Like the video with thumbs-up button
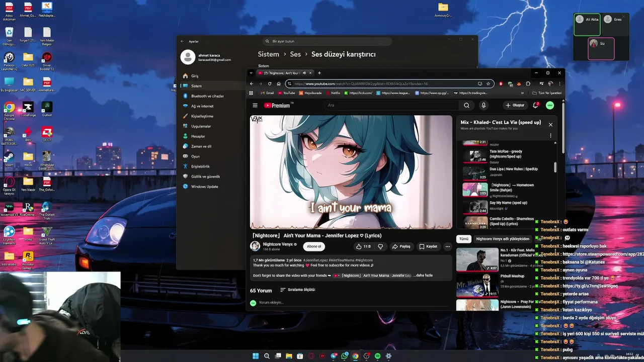 pyautogui.click(x=363, y=246)
